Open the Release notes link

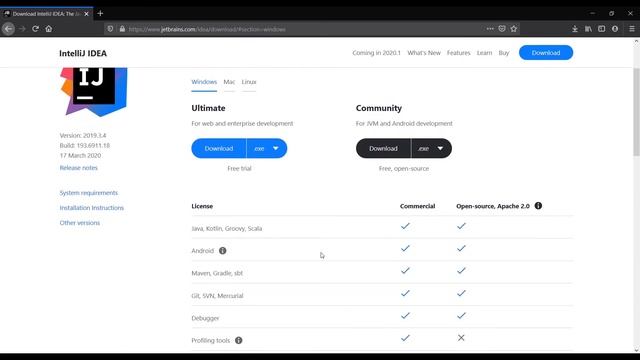(x=78, y=168)
